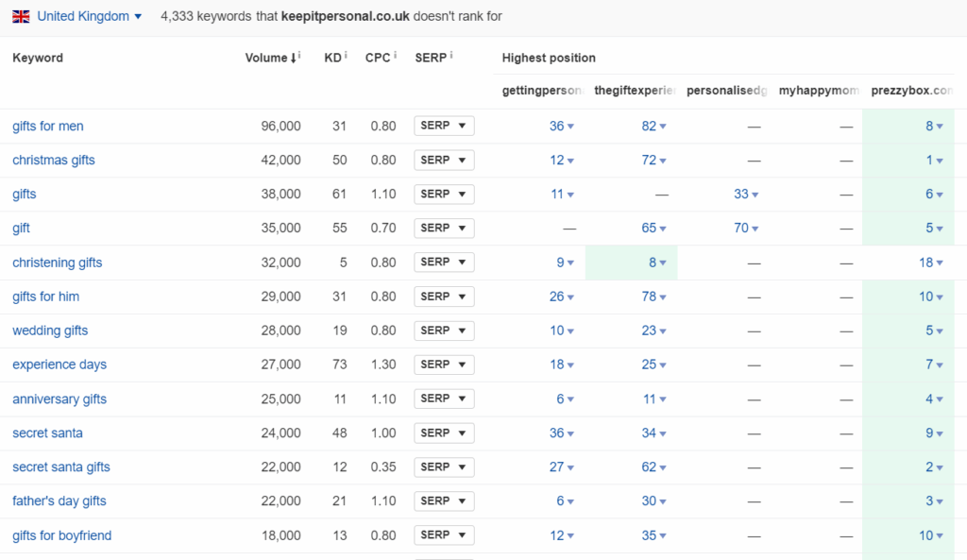
Task: Open the 'anniversary gifts' keyword link
Action: click(x=59, y=399)
